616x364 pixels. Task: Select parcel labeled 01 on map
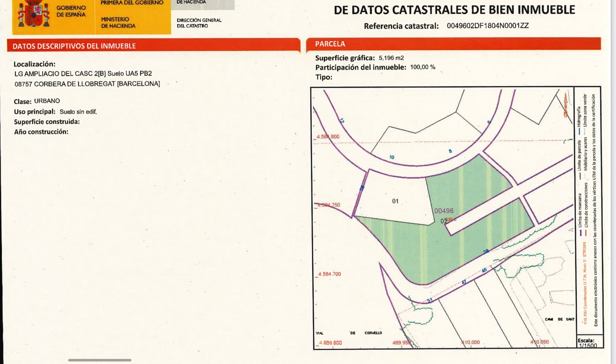click(x=395, y=201)
